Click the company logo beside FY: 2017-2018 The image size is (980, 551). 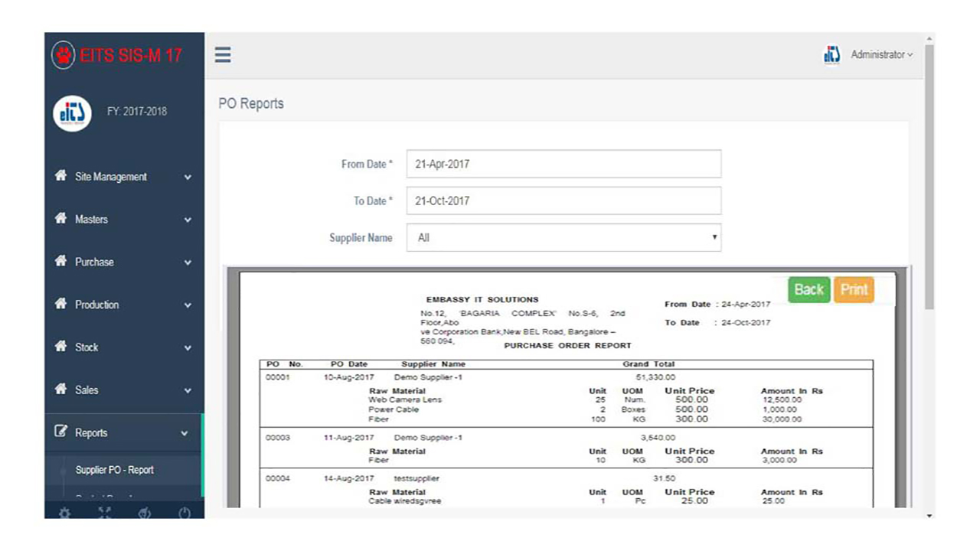pos(72,112)
